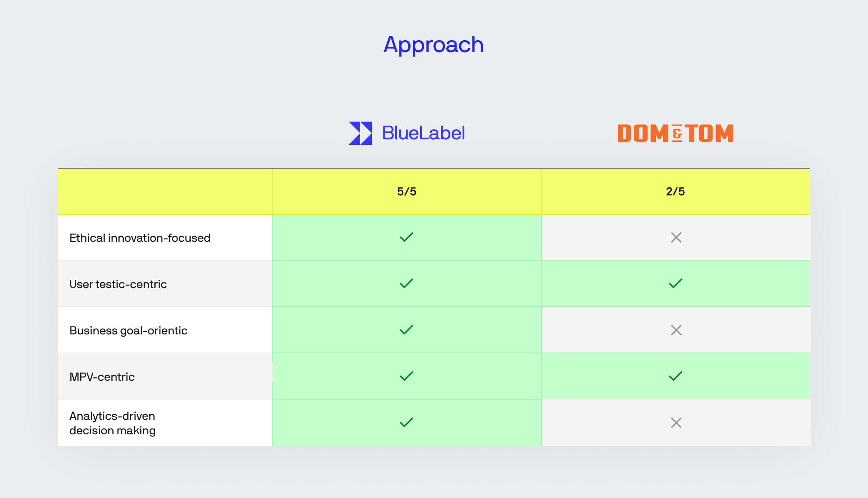Click the Approach heading
This screenshot has height=498, width=868.
pos(434,45)
